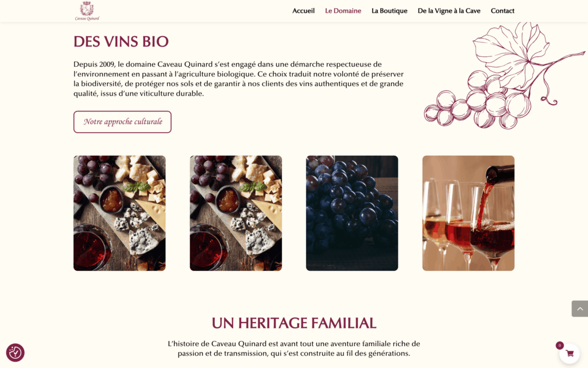Click the cart item count badge
588x368 pixels.
click(559, 346)
